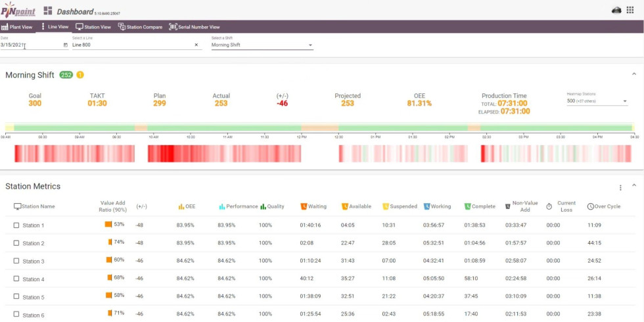This screenshot has height=322, width=644.
Task: Open the Select a Shift dropdown
Action: click(262, 45)
